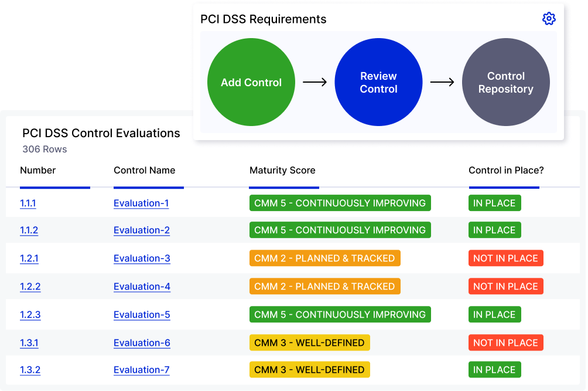
Task: Toggle the IN PLACE badge for control 1.2.3
Action: coord(495,314)
